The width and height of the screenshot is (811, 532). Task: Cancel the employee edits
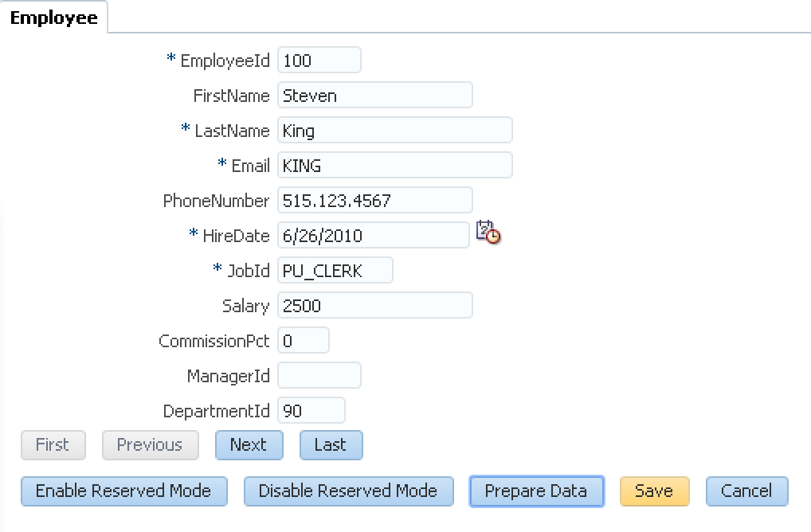click(746, 491)
